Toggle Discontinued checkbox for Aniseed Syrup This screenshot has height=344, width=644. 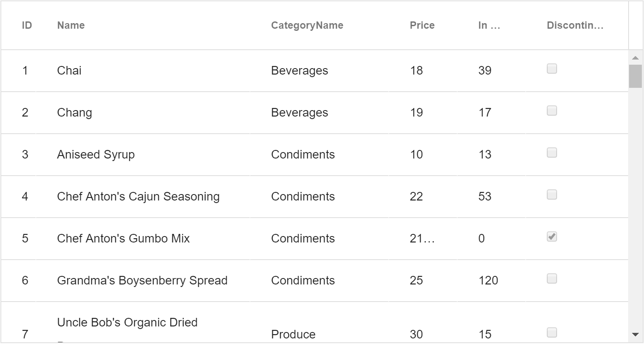pos(552,153)
